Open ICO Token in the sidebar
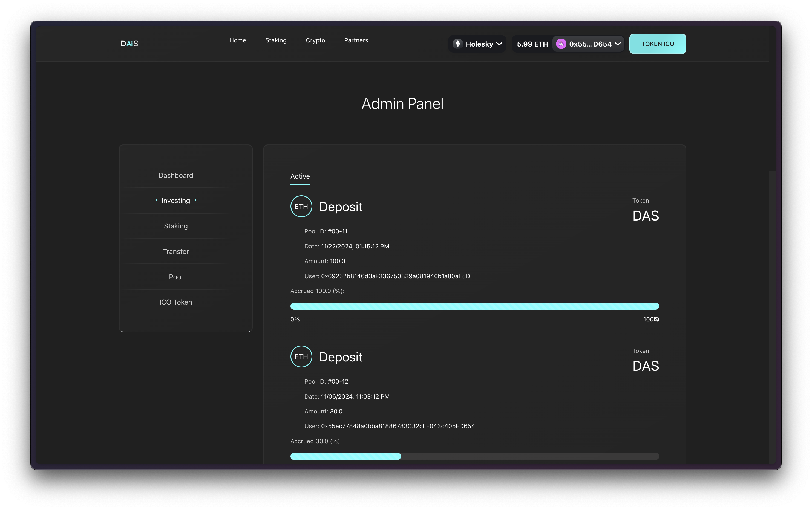 point(176,302)
